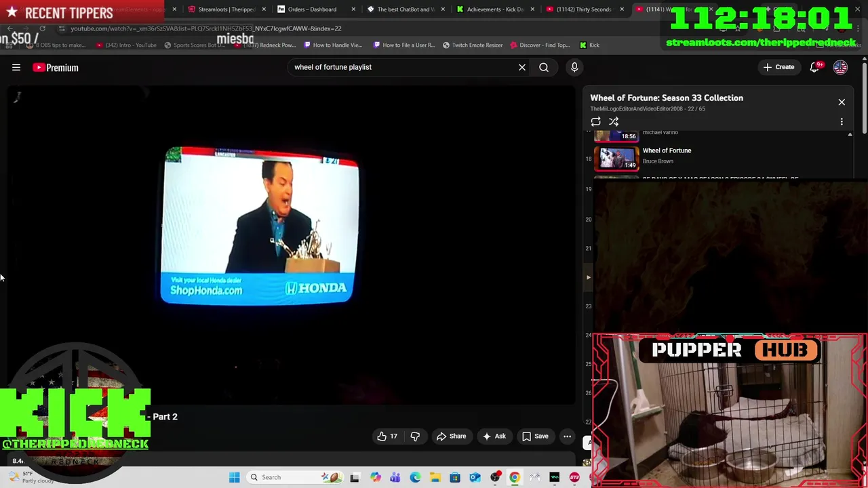Close the Achievements - Kick tab

[532, 9]
